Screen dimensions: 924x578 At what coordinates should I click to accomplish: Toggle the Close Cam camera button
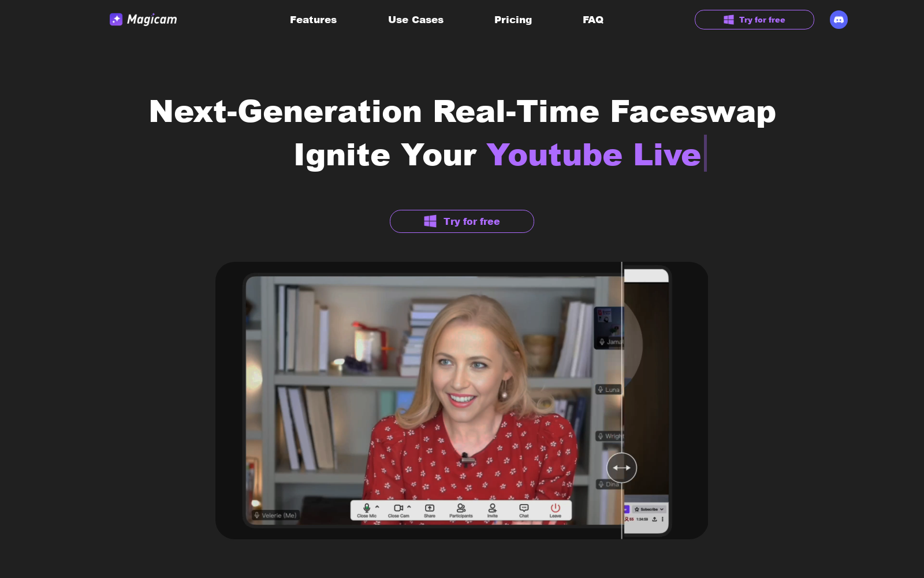click(x=398, y=509)
